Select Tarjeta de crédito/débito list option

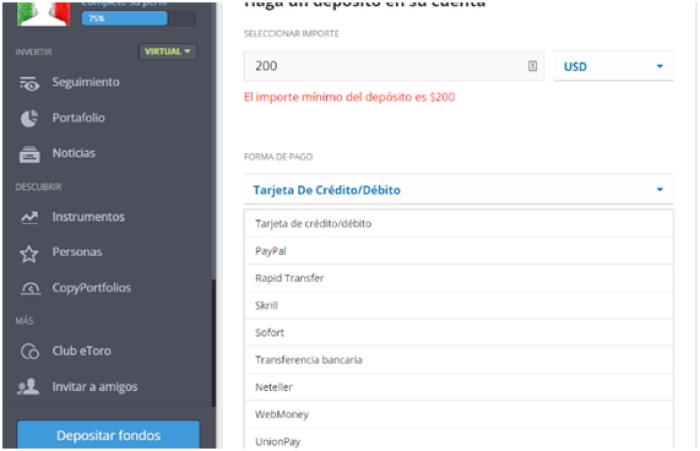[458, 224]
